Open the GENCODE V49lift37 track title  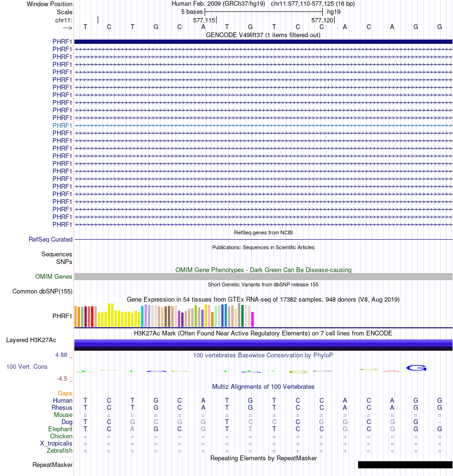coord(263,35)
